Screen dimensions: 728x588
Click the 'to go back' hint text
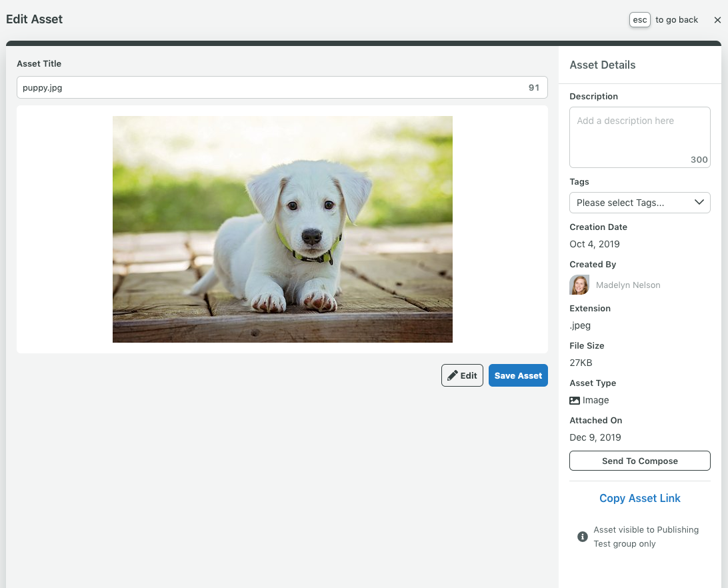tap(677, 20)
